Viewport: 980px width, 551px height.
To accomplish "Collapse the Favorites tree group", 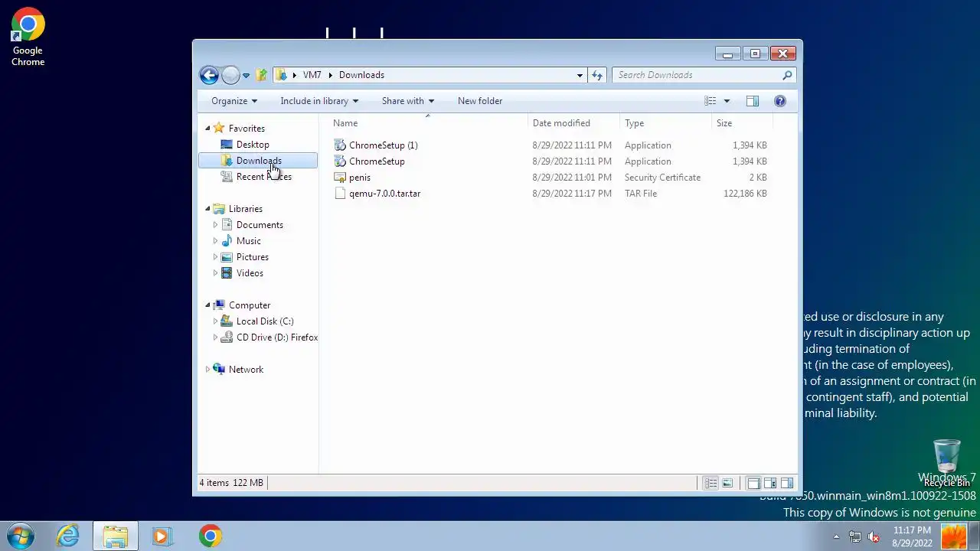I will click(x=207, y=129).
